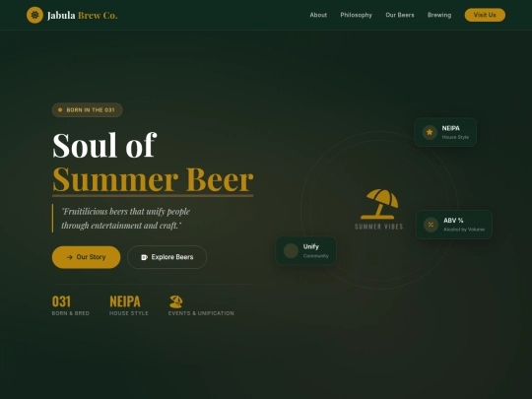Click the SUMMER VIBES caption
The width and height of the screenshot is (532, 399).
click(x=379, y=227)
